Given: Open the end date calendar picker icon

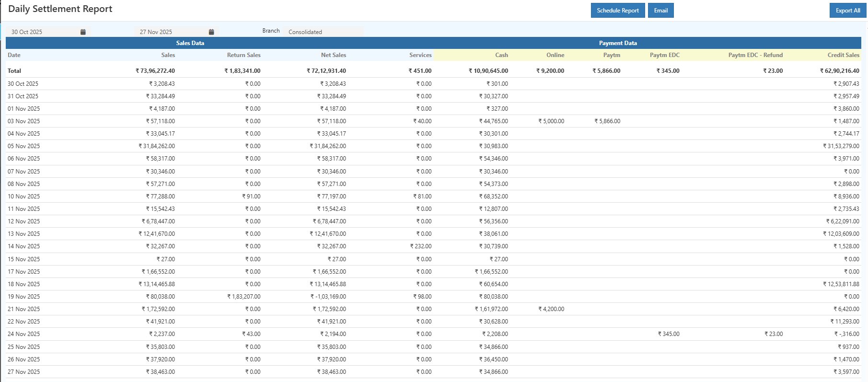Looking at the screenshot, I should pos(211,32).
